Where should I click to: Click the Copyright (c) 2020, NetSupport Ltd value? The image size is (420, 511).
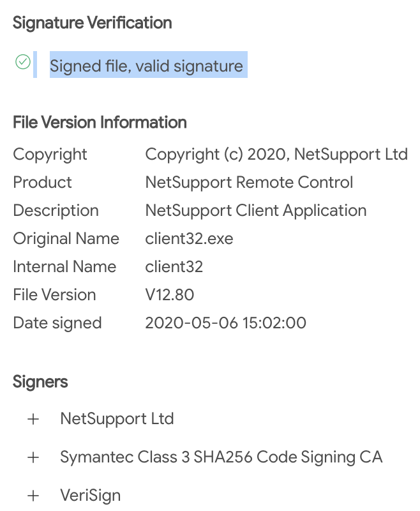point(276,154)
